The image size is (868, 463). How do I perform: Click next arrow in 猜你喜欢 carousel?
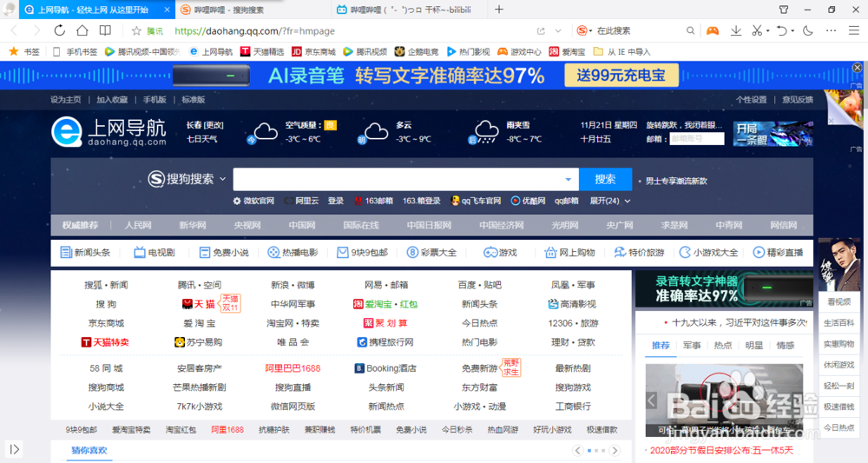[x=615, y=450]
